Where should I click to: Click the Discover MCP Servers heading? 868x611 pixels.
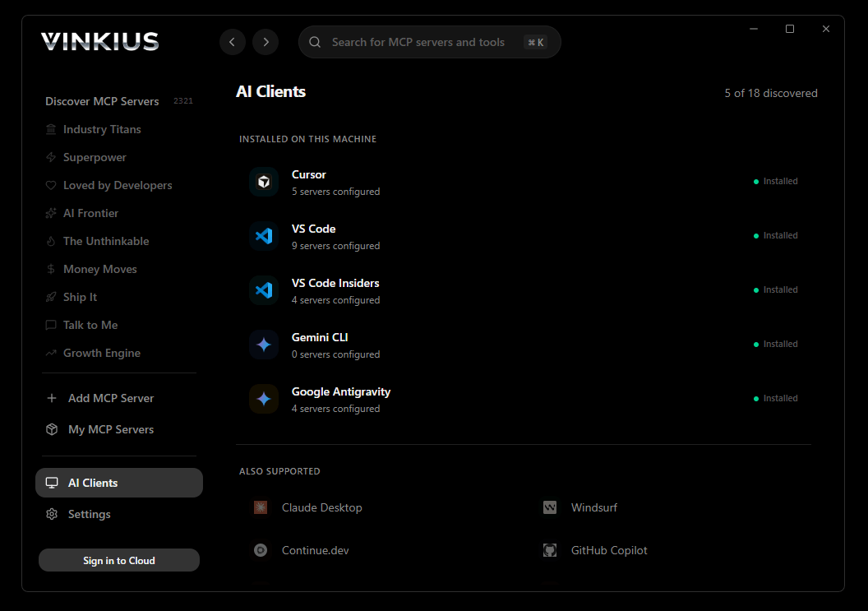(x=102, y=101)
